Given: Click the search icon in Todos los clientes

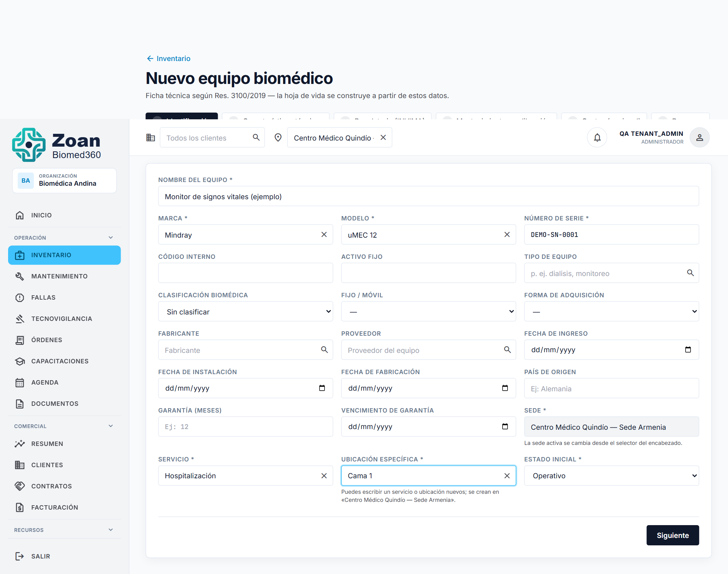Looking at the screenshot, I should tap(256, 138).
